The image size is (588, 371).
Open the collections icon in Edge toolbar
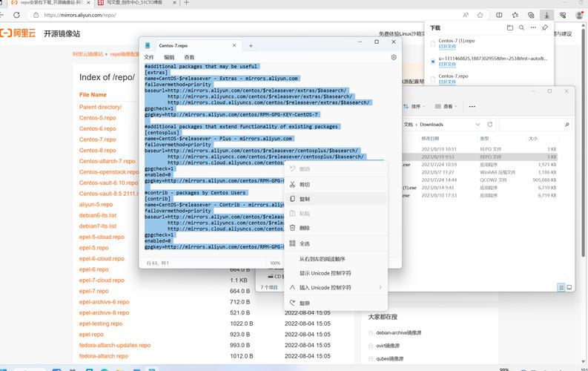coord(531,15)
